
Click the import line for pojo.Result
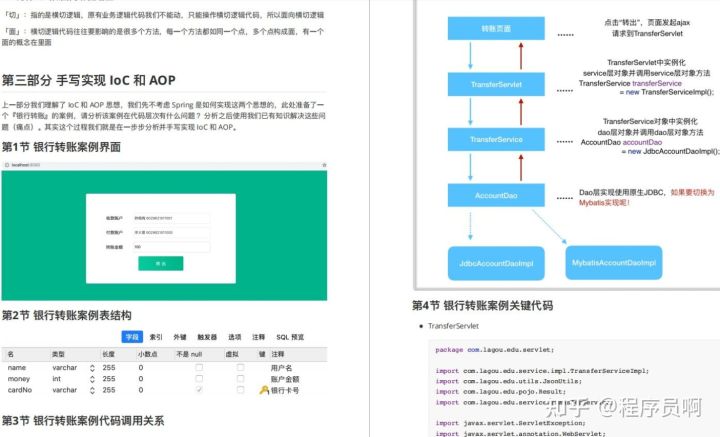(501, 392)
